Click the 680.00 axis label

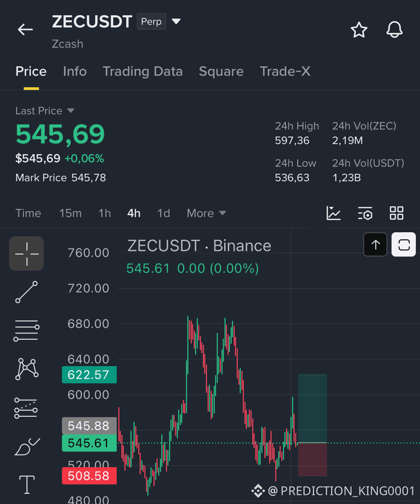pos(88,323)
